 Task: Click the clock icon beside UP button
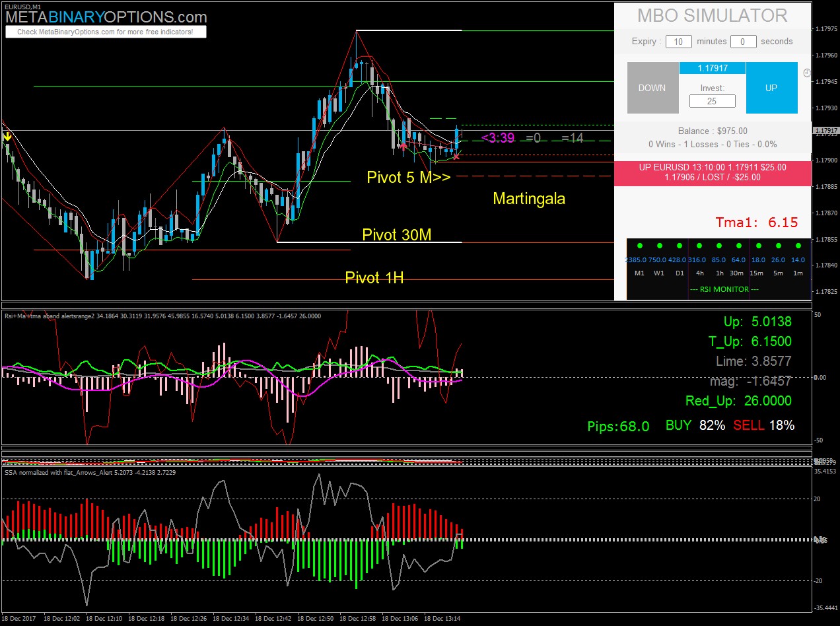[807, 73]
